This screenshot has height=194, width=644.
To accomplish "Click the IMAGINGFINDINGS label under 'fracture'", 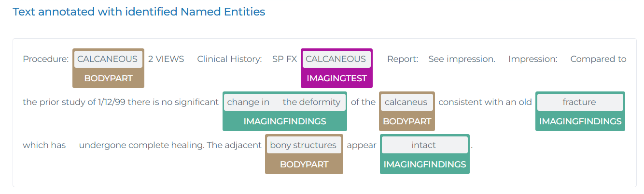I will point(580,121).
